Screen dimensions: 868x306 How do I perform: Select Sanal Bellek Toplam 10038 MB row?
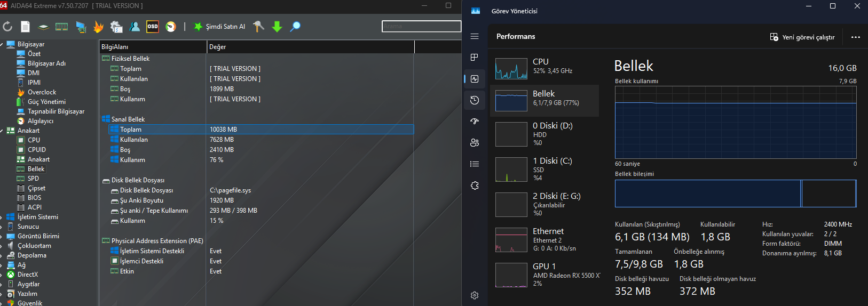coord(261,130)
